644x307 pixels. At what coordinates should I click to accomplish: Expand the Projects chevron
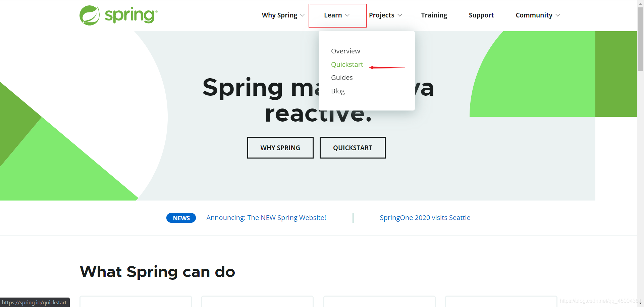pos(400,15)
